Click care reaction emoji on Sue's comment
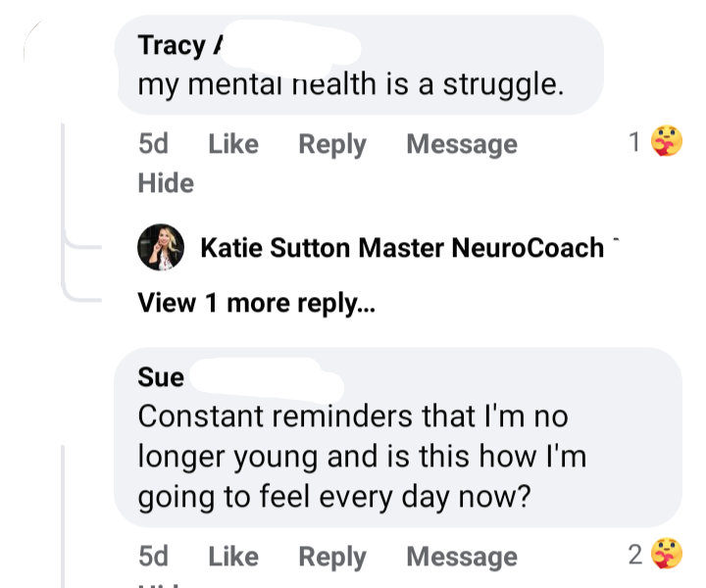Viewport: 706px width, 588px height. [667, 557]
